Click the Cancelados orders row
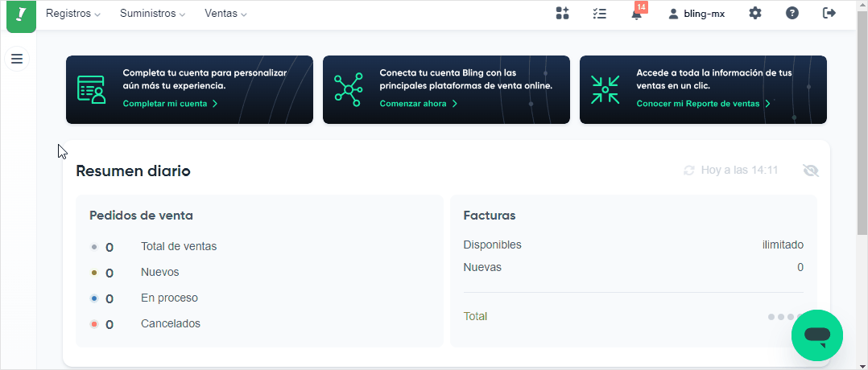Viewport: 868px width, 370px height. coord(145,323)
